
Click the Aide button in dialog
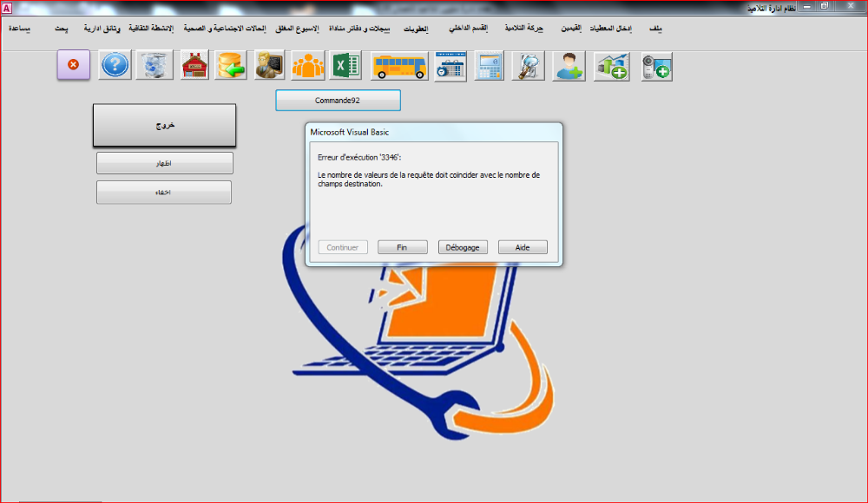pyautogui.click(x=523, y=247)
